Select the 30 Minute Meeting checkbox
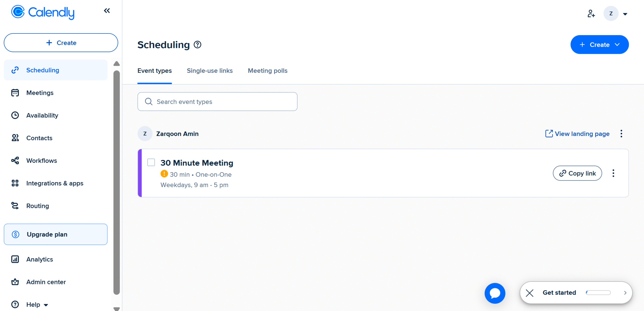The height and width of the screenshot is (311, 644). (151, 162)
